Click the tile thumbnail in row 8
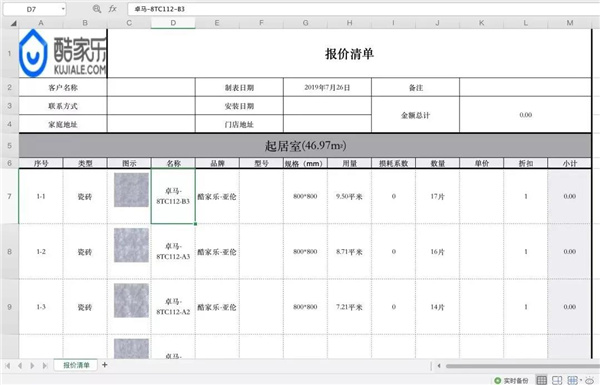This screenshot has width=600, height=385. [131, 245]
